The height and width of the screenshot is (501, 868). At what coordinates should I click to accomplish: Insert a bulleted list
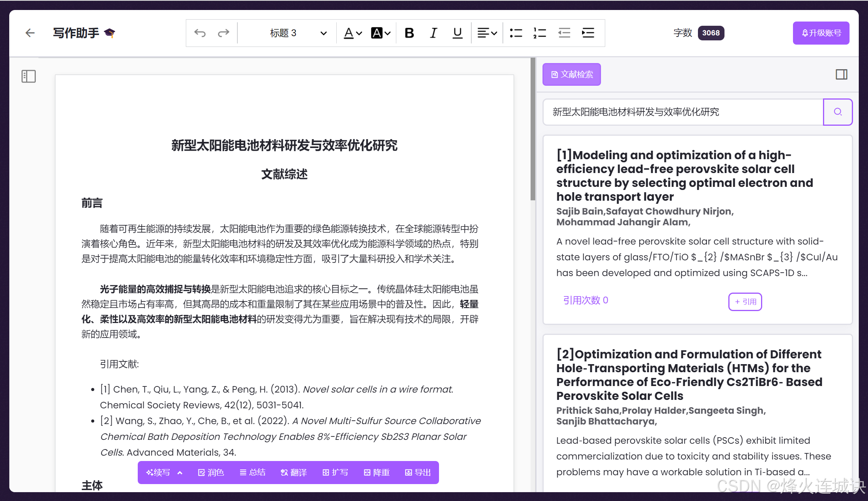(516, 33)
